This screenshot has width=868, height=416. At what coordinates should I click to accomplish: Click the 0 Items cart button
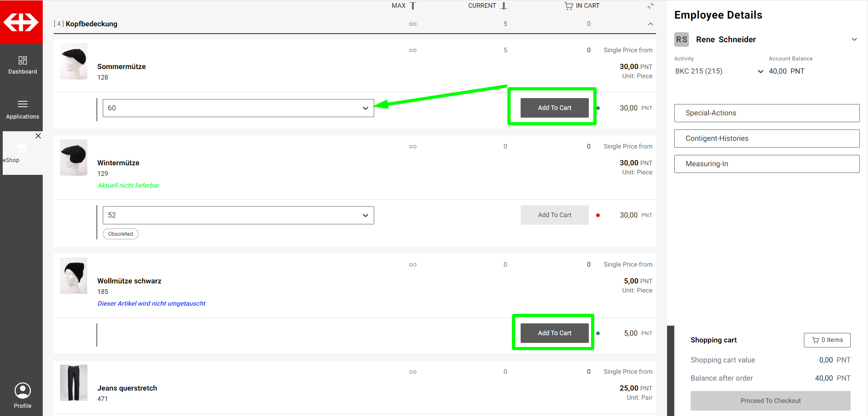point(827,340)
